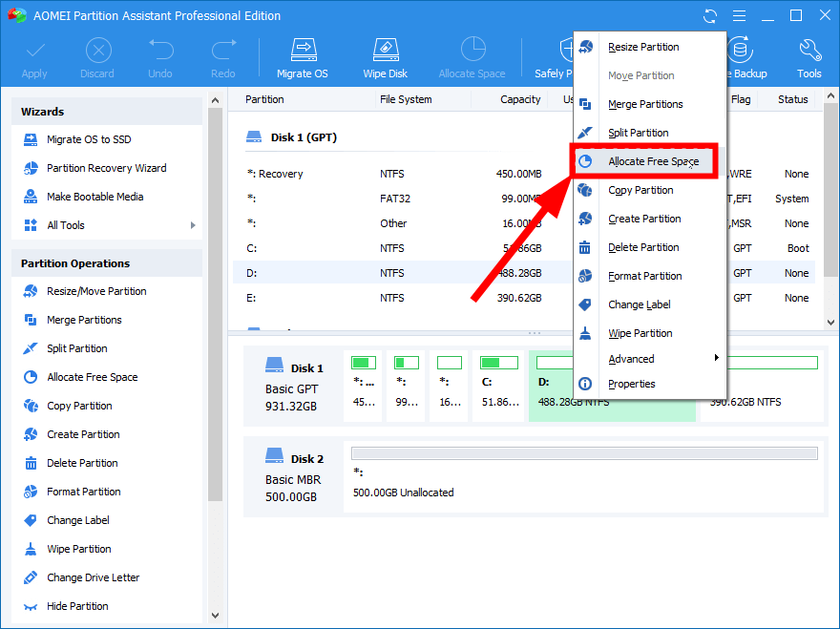The image size is (840, 629).
Task: Click Change Drive Letter in sidebar
Action: [x=93, y=577]
